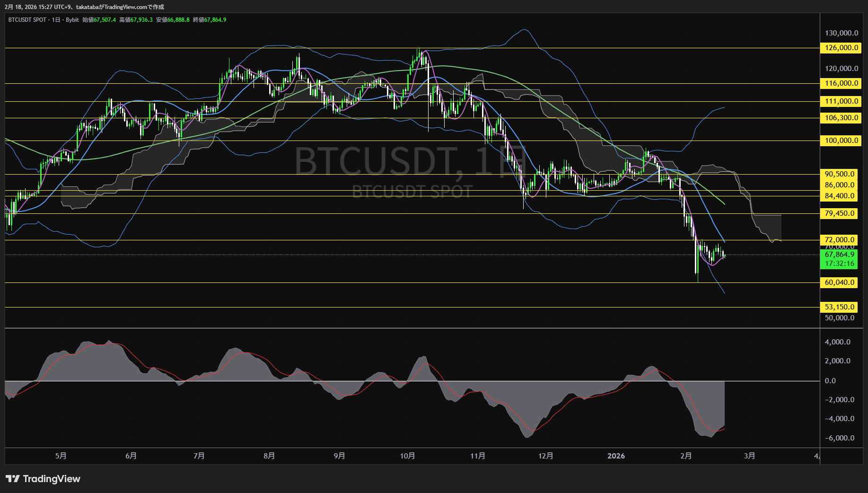Select the 90,500.0 price level label

[x=839, y=174]
